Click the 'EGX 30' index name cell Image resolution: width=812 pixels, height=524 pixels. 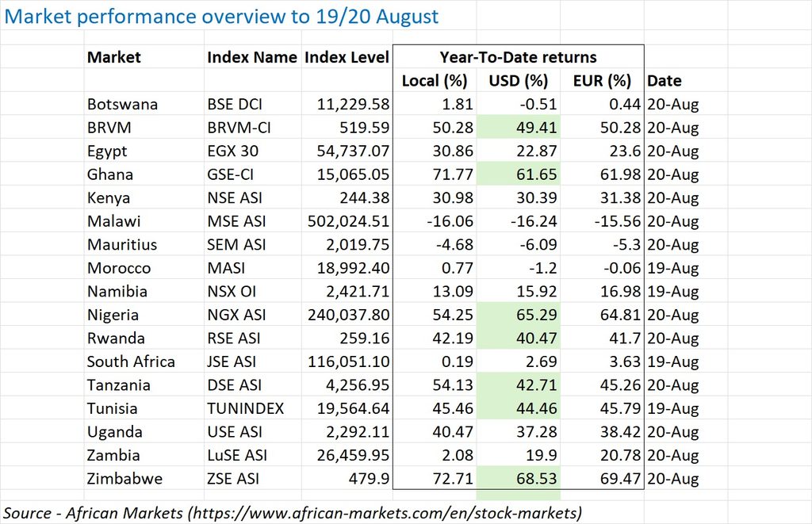(x=253, y=151)
